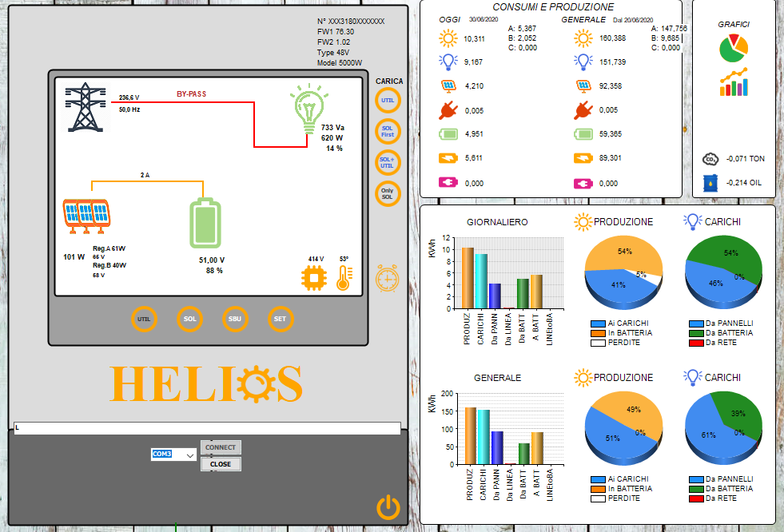Click the green battery icon on display
784x532 pixels.
coord(205,224)
